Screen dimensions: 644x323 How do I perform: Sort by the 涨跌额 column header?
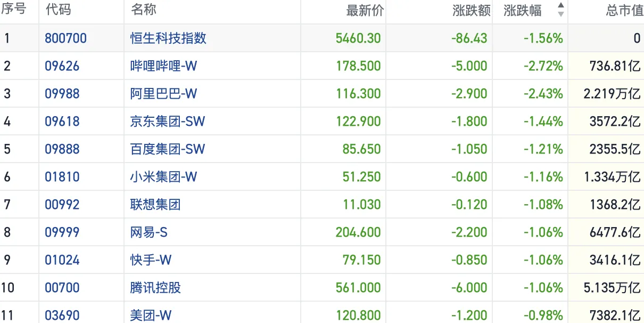[x=471, y=11]
